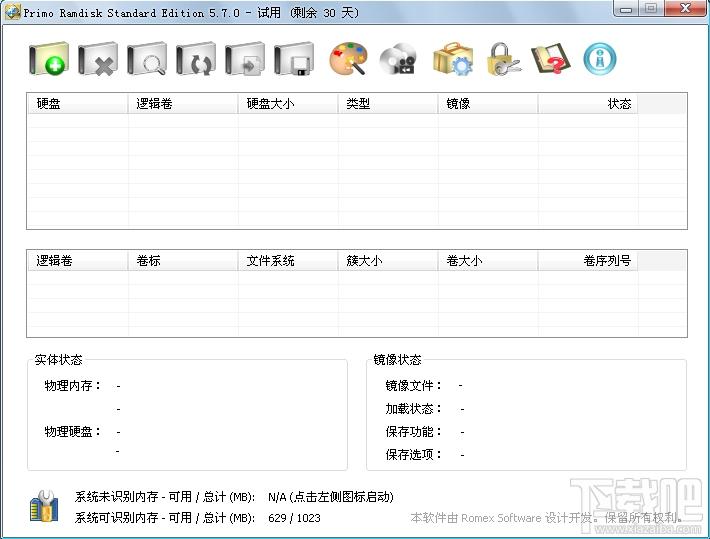Image resolution: width=710 pixels, height=539 pixels.
Task: Minimize the Primo Ramdisk window
Action: click(626, 8)
